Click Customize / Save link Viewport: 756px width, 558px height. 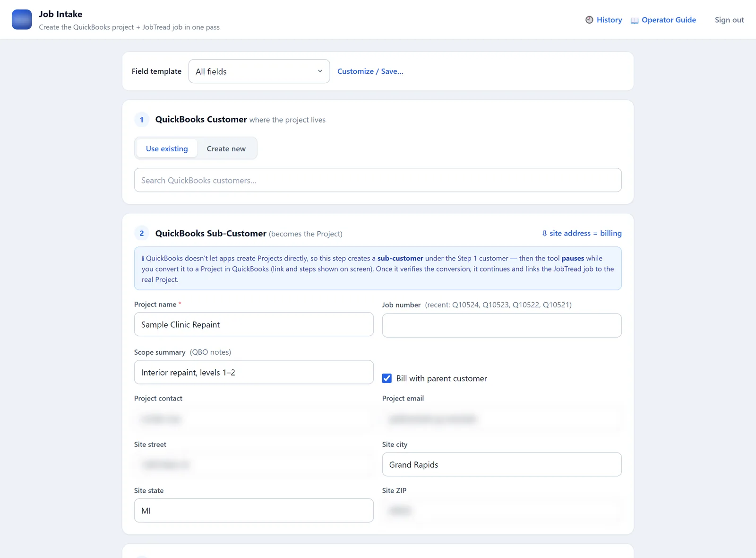[370, 71]
